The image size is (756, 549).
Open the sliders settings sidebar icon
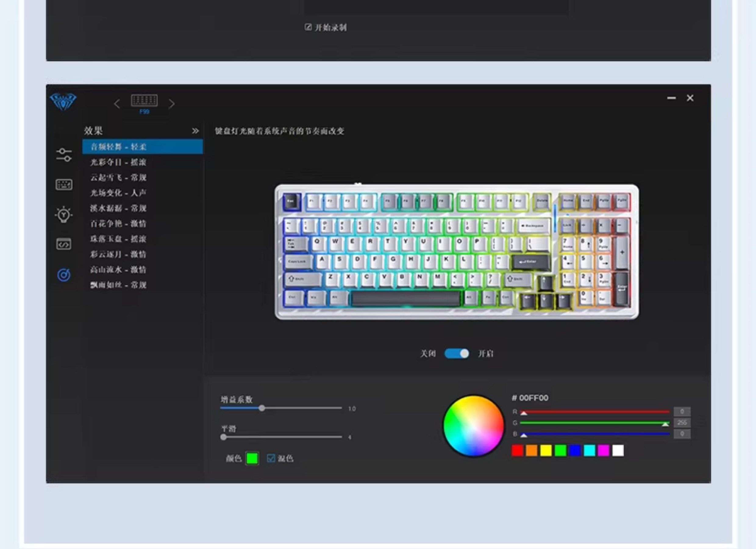(64, 155)
